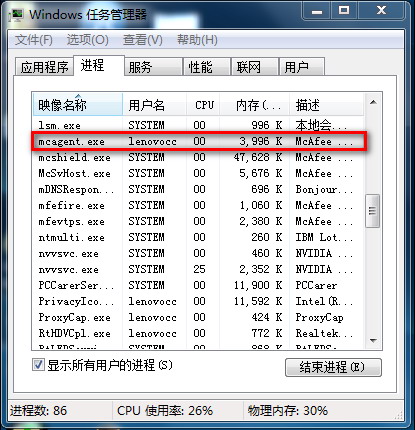The width and height of the screenshot is (415, 430).
Task: Click the 结束进程(E) button
Action: [333, 367]
